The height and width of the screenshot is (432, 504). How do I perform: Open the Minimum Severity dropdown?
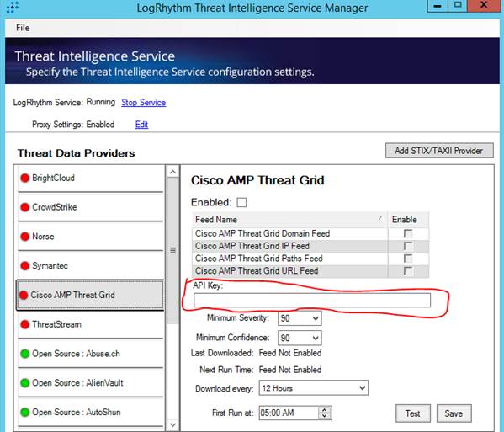click(x=300, y=318)
